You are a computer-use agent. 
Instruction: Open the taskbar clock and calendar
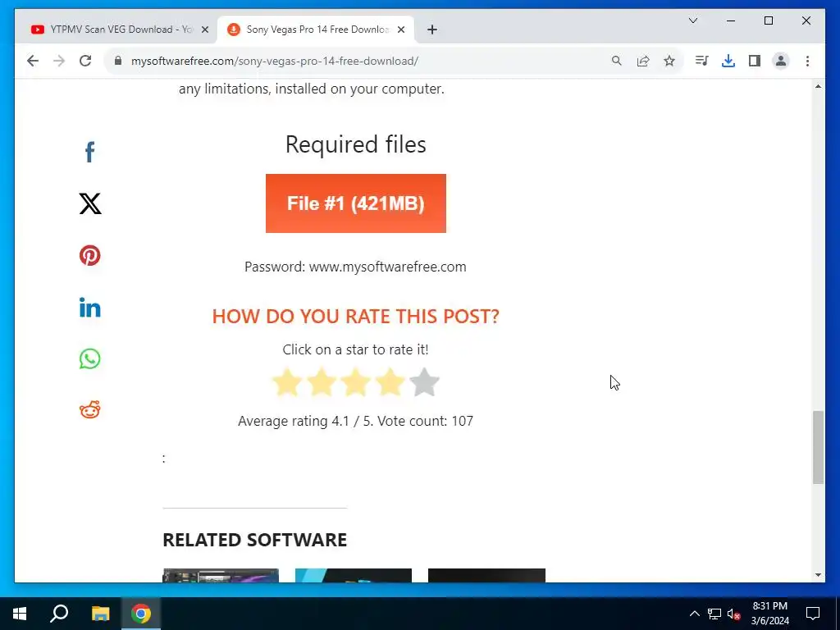[769, 614]
